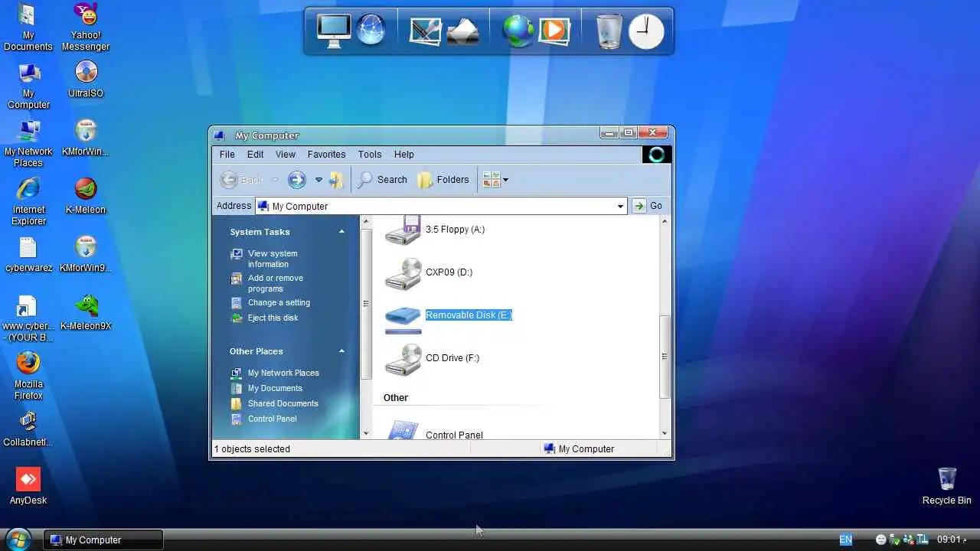Launch the orange media player dock icon
The width and height of the screenshot is (980, 551).
click(x=554, y=31)
